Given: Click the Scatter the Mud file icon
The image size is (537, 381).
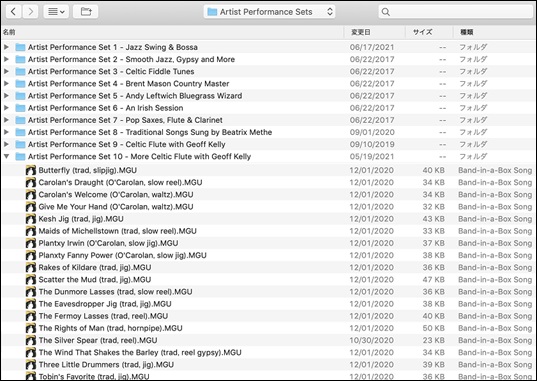Looking at the screenshot, I should tap(31, 280).
